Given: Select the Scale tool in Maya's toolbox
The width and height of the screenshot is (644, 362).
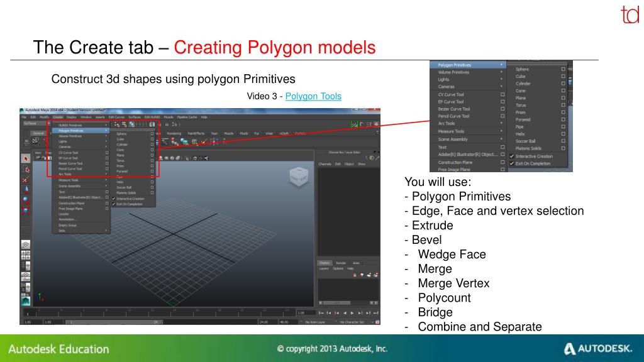Looking at the screenshot, I should tap(25, 211).
